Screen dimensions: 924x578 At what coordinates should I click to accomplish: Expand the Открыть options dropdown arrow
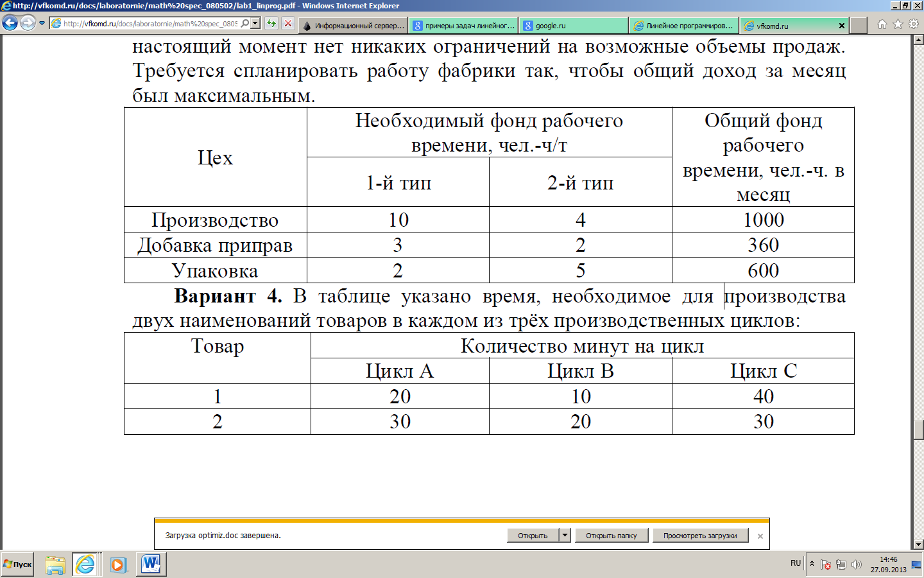[x=565, y=536]
